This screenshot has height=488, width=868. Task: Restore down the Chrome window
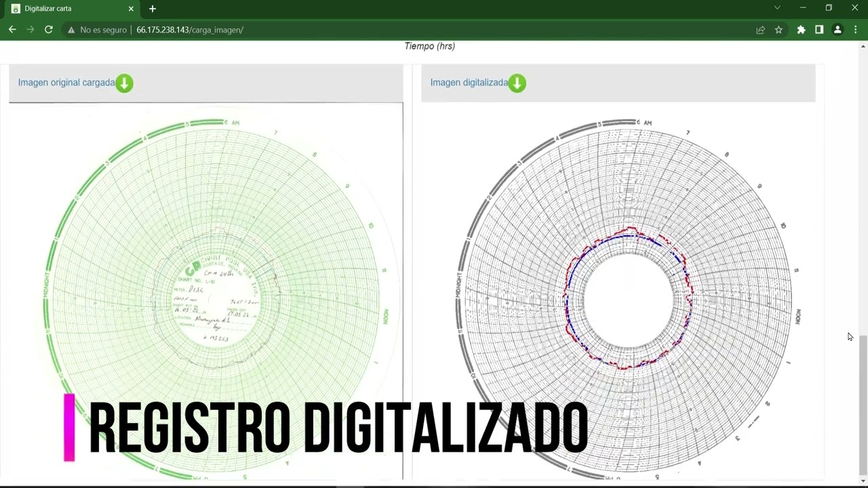[829, 8]
